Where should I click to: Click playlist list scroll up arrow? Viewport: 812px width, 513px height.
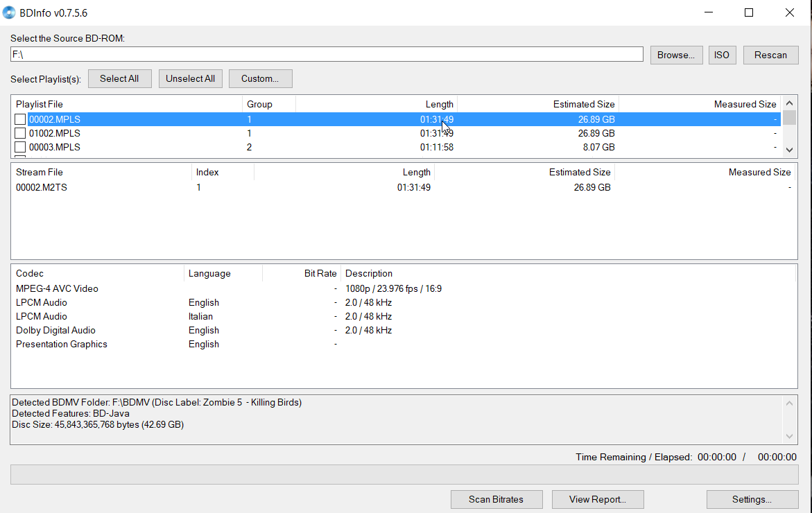789,103
